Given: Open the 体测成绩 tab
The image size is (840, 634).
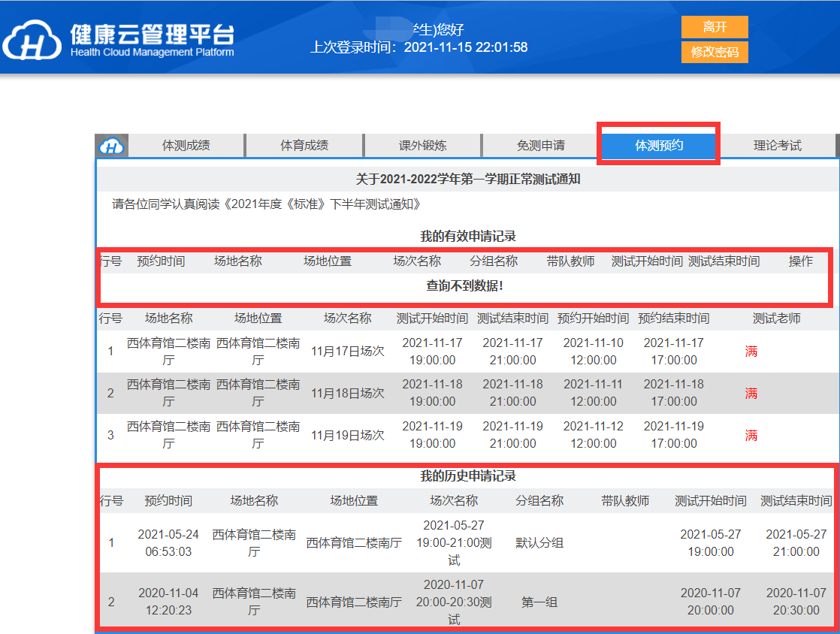Looking at the screenshot, I should 186,146.
